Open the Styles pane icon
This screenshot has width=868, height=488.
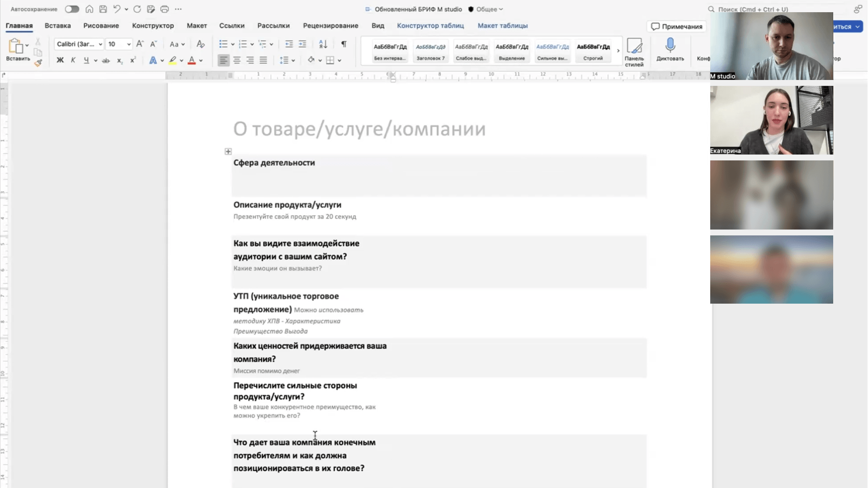click(634, 47)
